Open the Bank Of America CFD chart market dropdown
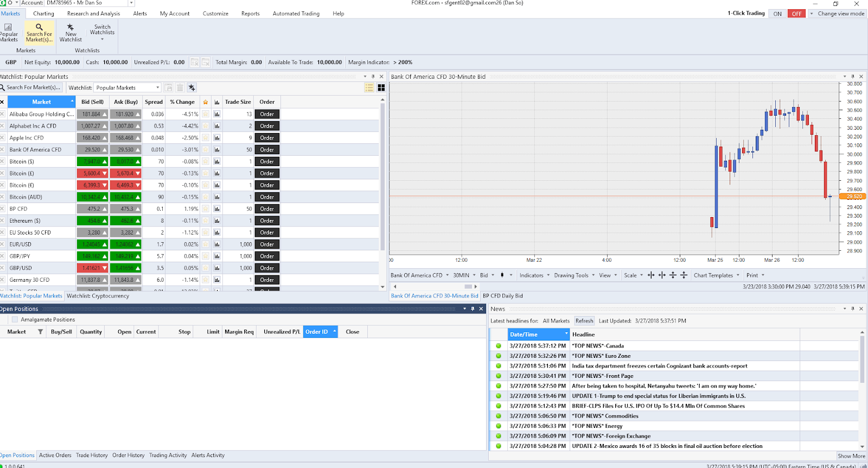 click(x=420, y=275)
